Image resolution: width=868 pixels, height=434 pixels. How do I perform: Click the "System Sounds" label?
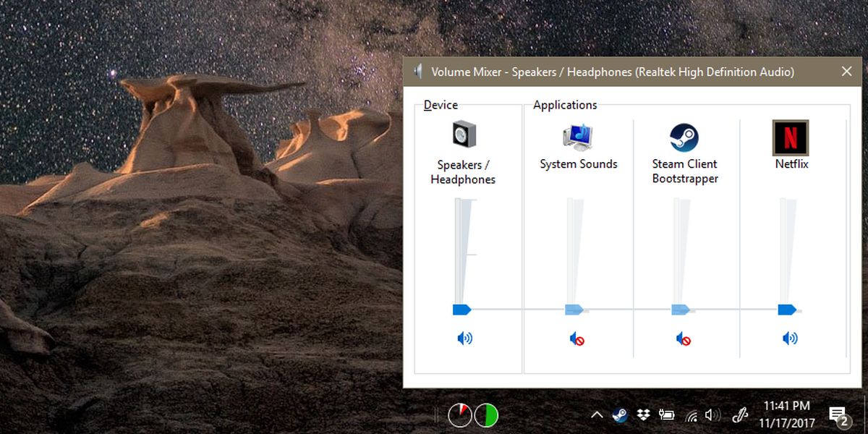click(579, 164)
